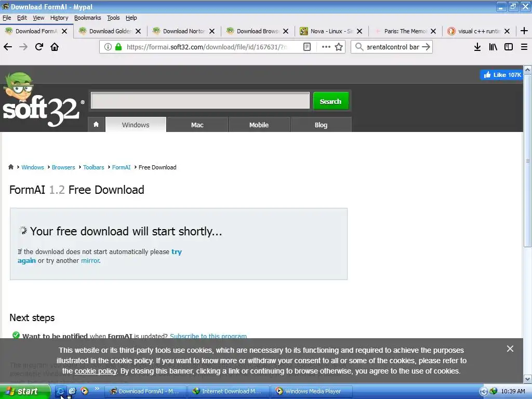The width and height of the screenshot is (532, 399).
Task: Expand quick launch hidden items chevron
Action: point(97,389)
